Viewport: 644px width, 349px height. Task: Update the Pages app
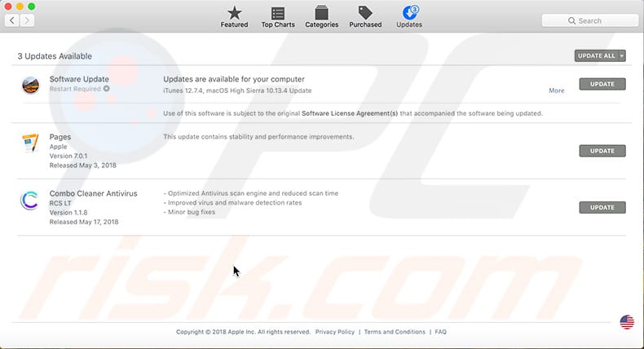point(602,151)
